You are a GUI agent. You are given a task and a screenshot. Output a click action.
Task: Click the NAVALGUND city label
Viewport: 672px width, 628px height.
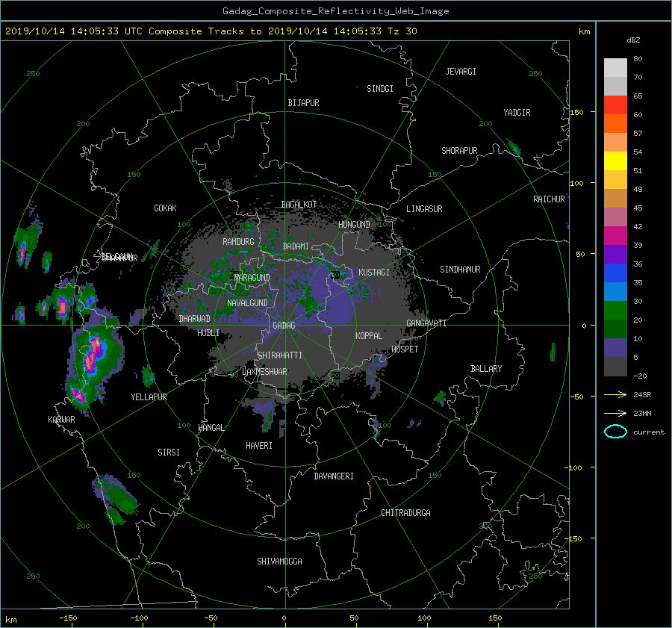(247, 303)
